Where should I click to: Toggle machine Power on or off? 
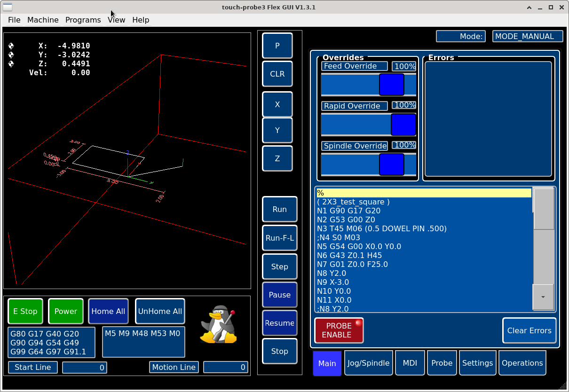click(66, 311)
